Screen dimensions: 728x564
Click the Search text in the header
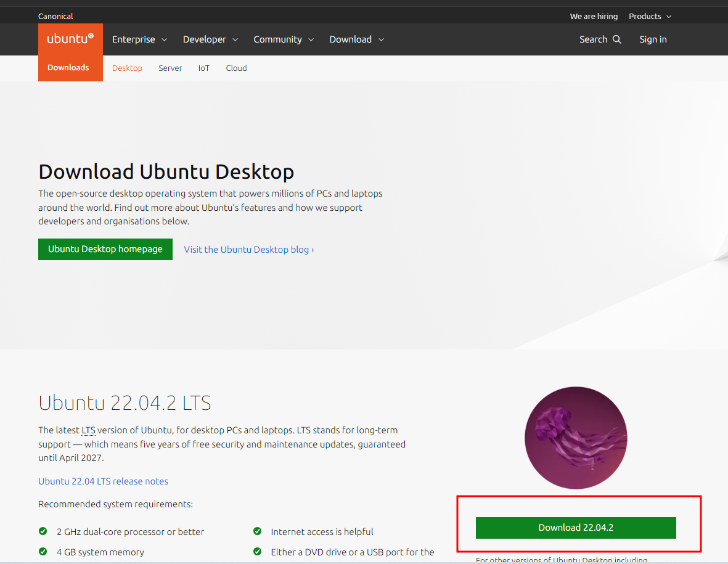[x=594, y=39]
